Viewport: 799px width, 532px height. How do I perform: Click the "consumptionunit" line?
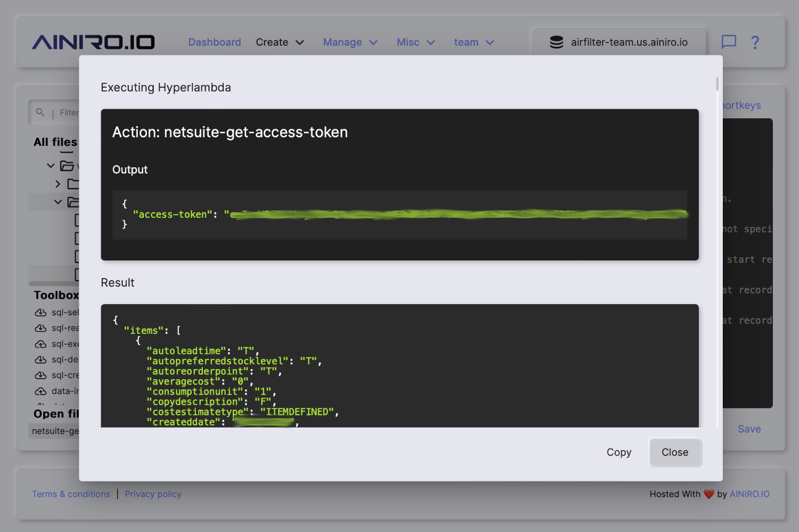pos(211,391)
